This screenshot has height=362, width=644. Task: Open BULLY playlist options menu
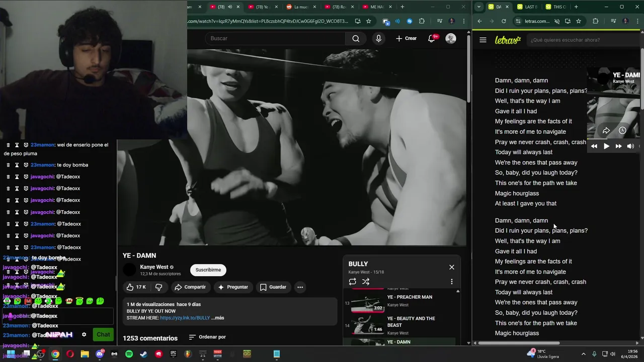451,282
